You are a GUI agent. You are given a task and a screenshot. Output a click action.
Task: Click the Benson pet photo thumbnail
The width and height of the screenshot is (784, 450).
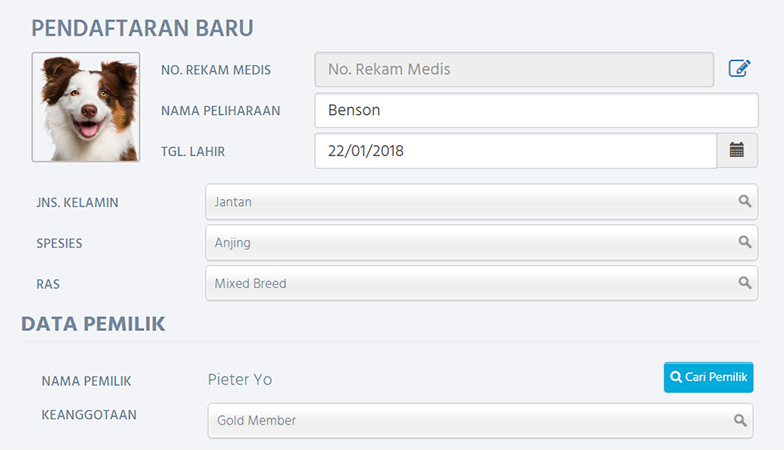point(85,107)
